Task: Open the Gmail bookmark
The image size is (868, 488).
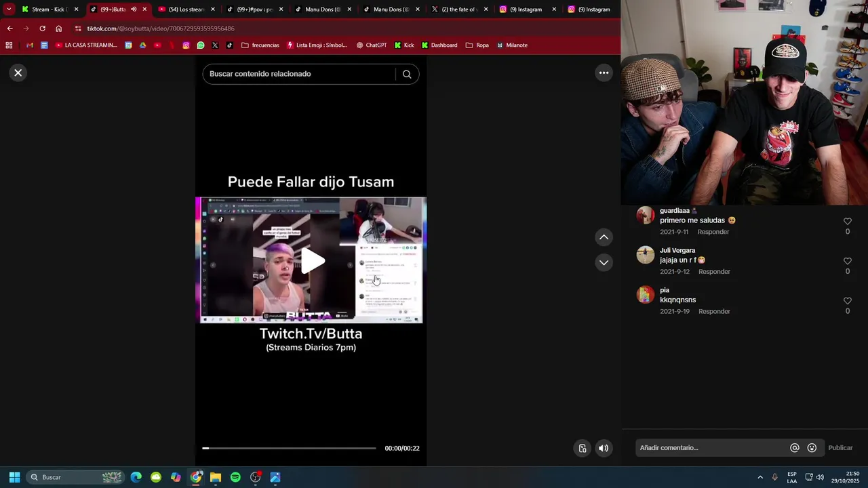Action: point(29,45)
